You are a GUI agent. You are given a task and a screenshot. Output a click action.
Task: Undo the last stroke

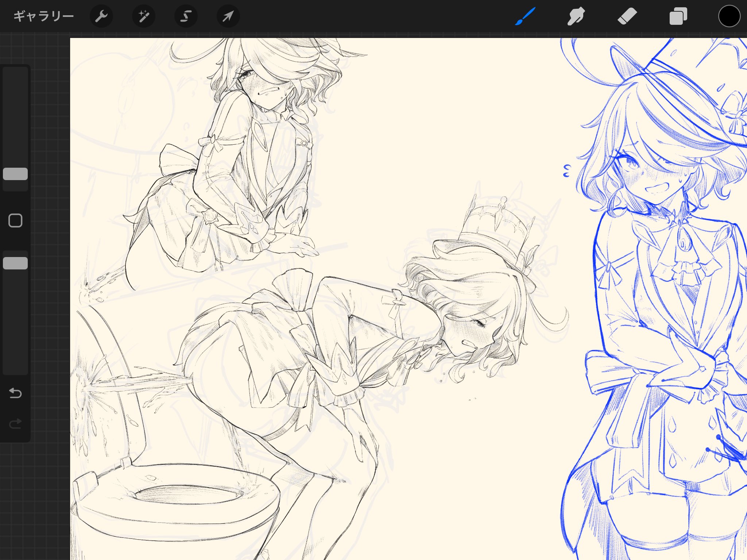[15, 393]
